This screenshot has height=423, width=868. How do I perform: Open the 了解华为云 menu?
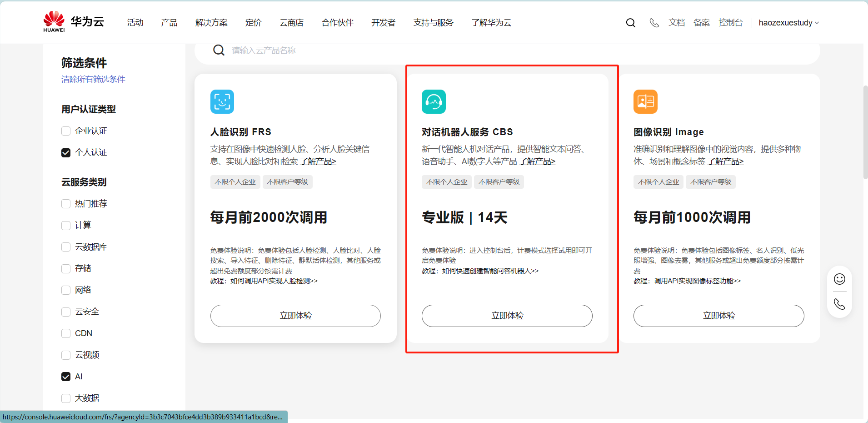tap(491, 23)
